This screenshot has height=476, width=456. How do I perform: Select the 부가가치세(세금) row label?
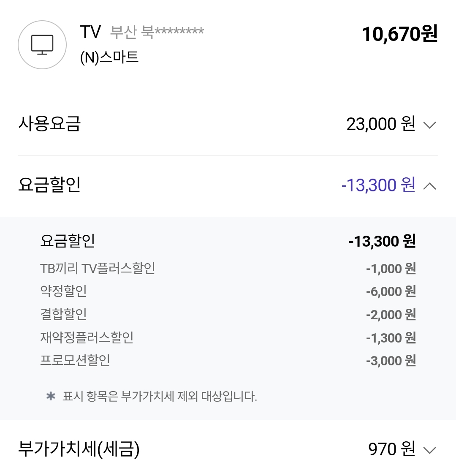tap(79, 449)
